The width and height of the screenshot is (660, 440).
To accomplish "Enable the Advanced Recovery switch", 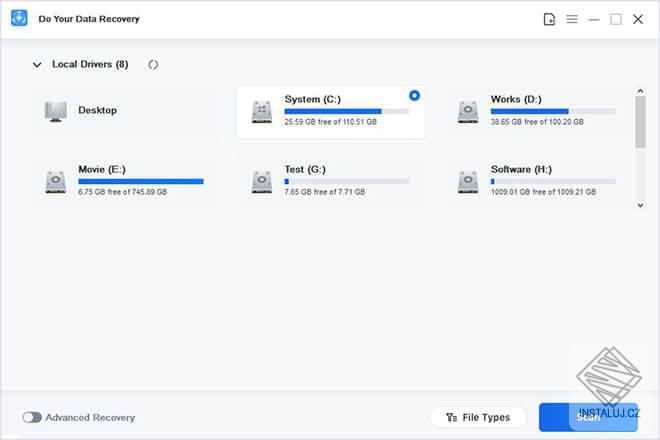I will pyautogui.click(x=32, y=417).
